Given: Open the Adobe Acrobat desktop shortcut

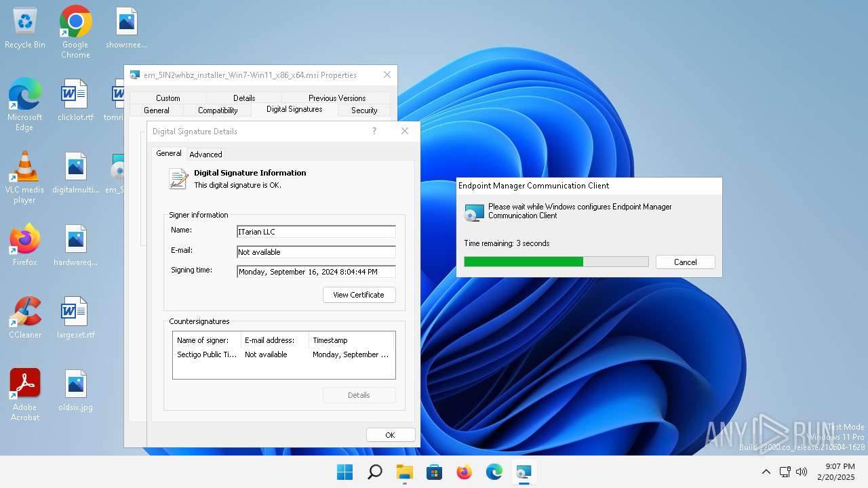Looking at the screenshot, I should [25, 394].
